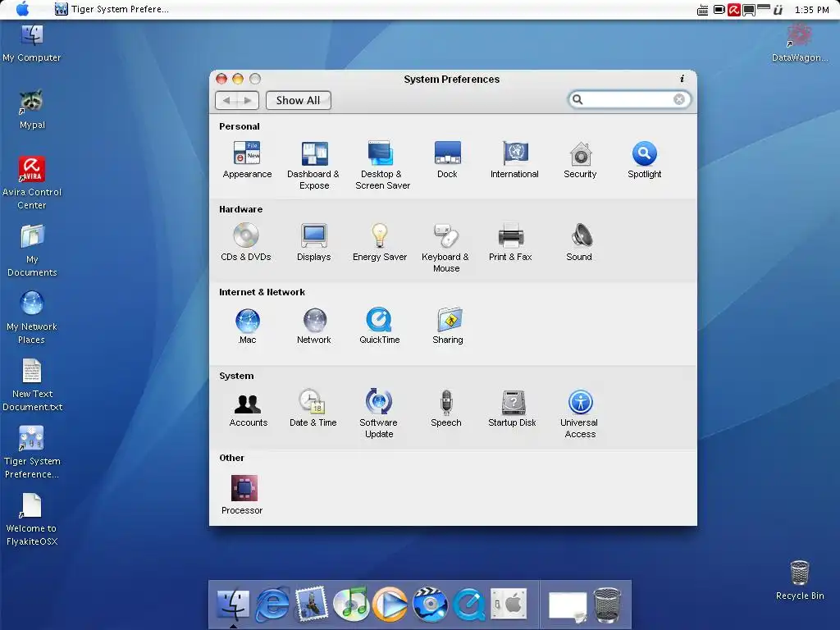This screenshot has width=840, height=630.
Task: Select Avira Control Center desktop icon
Action: 32,183
